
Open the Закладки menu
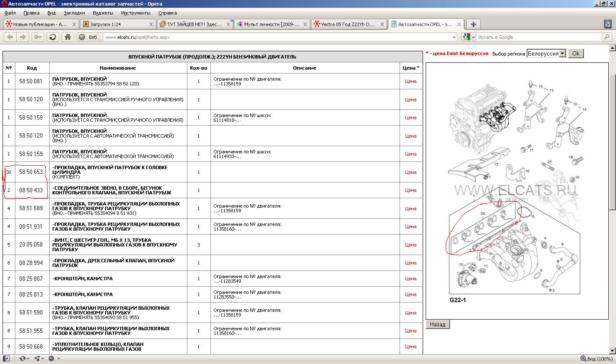click(74, 13)
